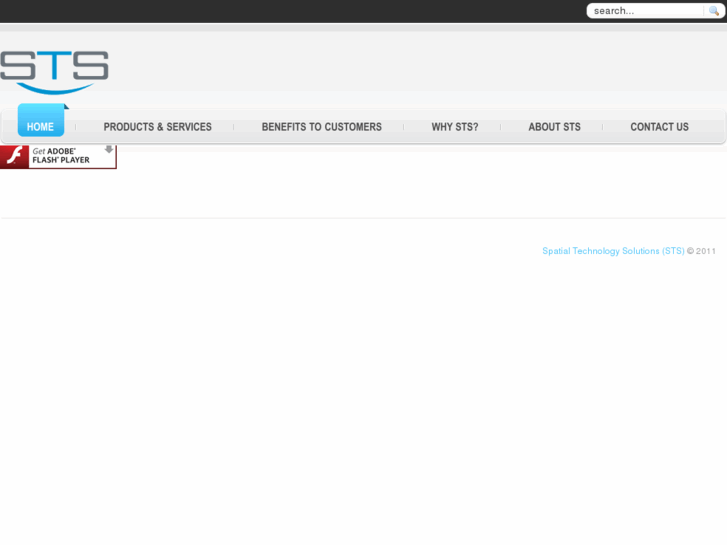Click the red Flash Player icon
Viewport: 727px width, 545px height.
[x=14, y=156]
